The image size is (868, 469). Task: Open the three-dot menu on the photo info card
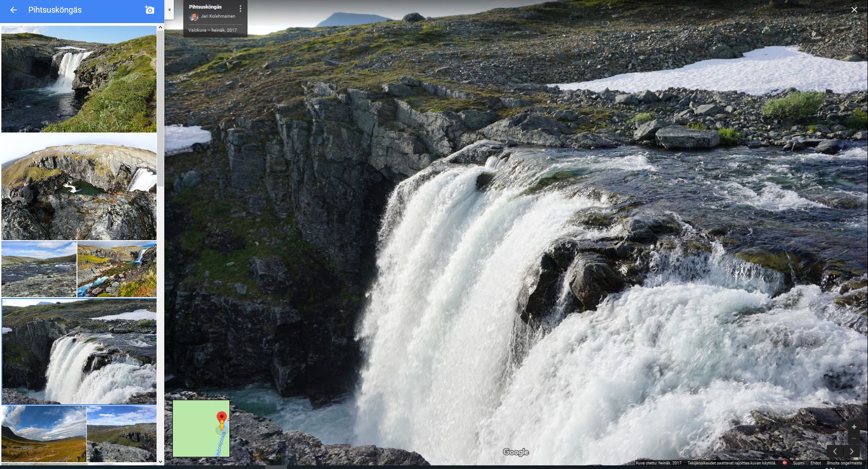coord(240,9)
